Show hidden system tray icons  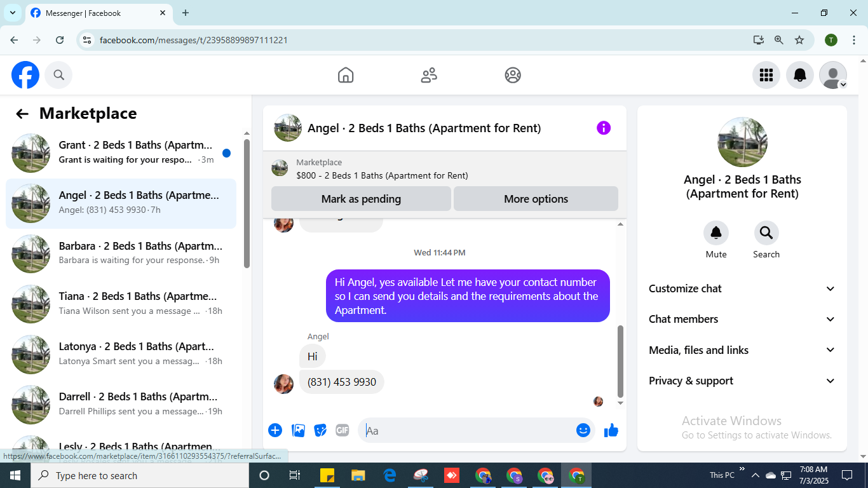[x=756, y=475]
